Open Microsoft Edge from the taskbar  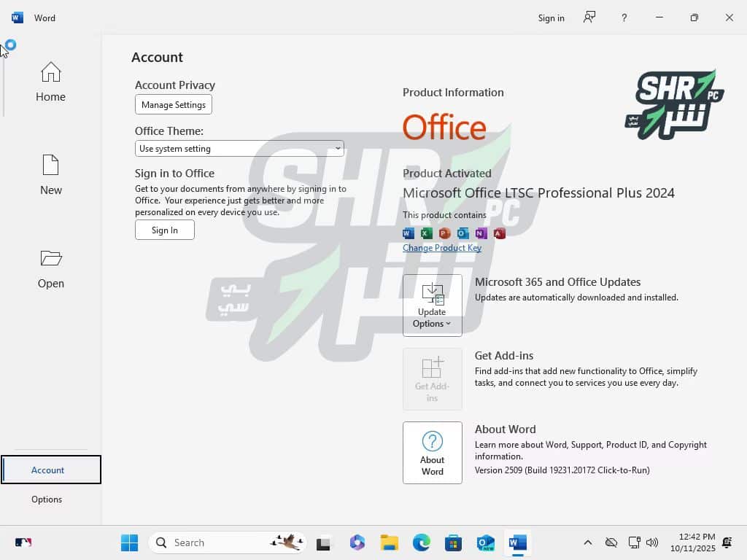pyautogui.click(x=421, y=542)
